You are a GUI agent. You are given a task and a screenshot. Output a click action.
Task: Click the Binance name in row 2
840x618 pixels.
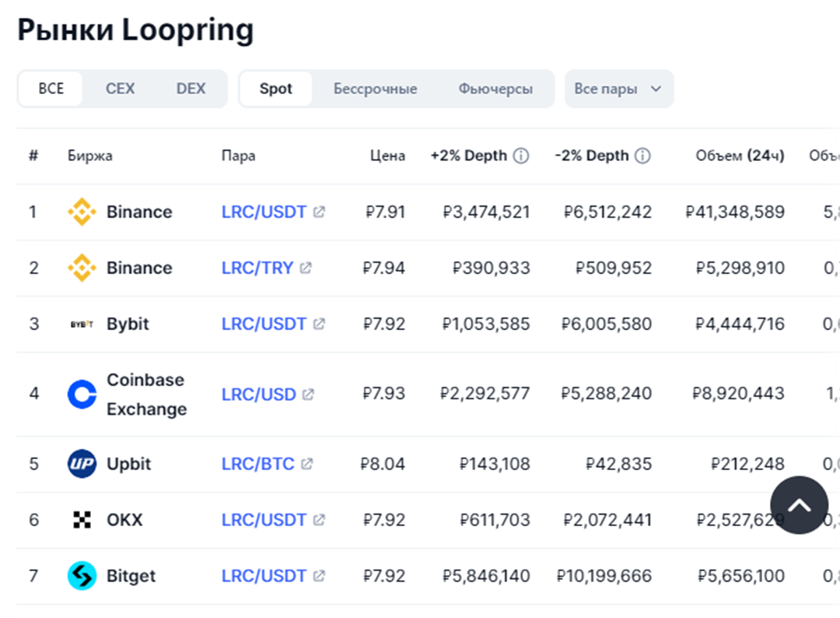click(139, 268)
